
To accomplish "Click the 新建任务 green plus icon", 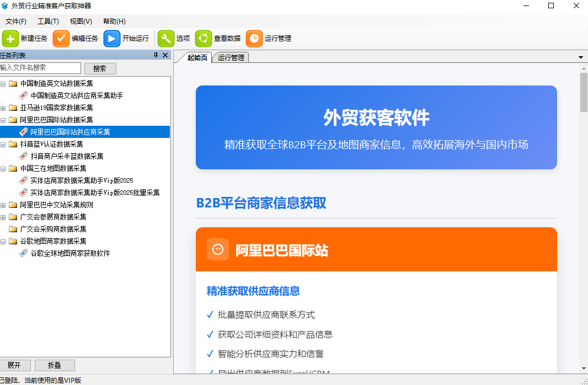I will point(10,39).
